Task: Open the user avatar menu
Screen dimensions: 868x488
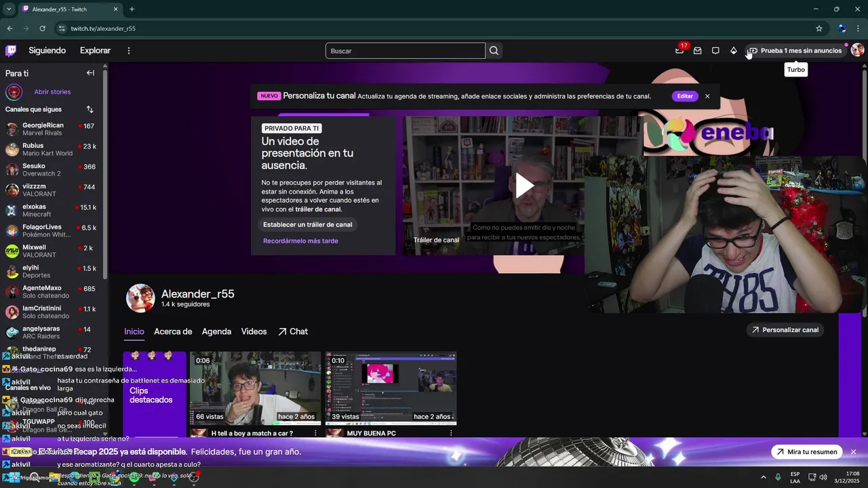Action: (x=857, y=50)
